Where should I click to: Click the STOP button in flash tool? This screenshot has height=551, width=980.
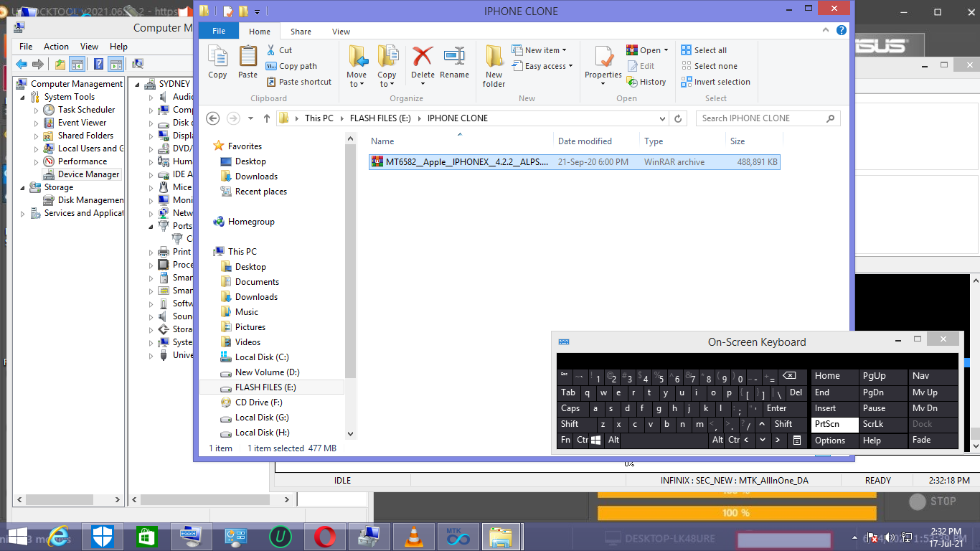point(933,502)
